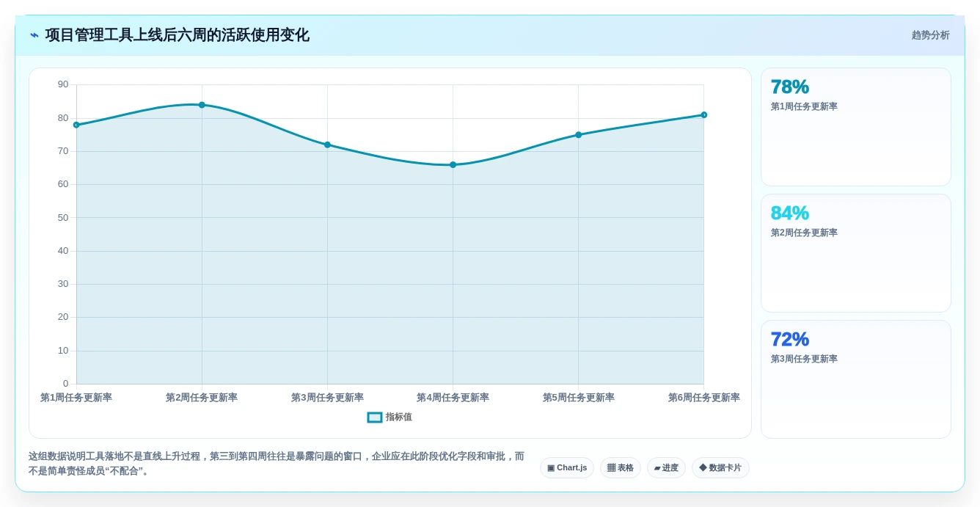
Task: Click the 第2周任务更新率 x-axis label
Action: pyautogui.click(x=202, y=398)
